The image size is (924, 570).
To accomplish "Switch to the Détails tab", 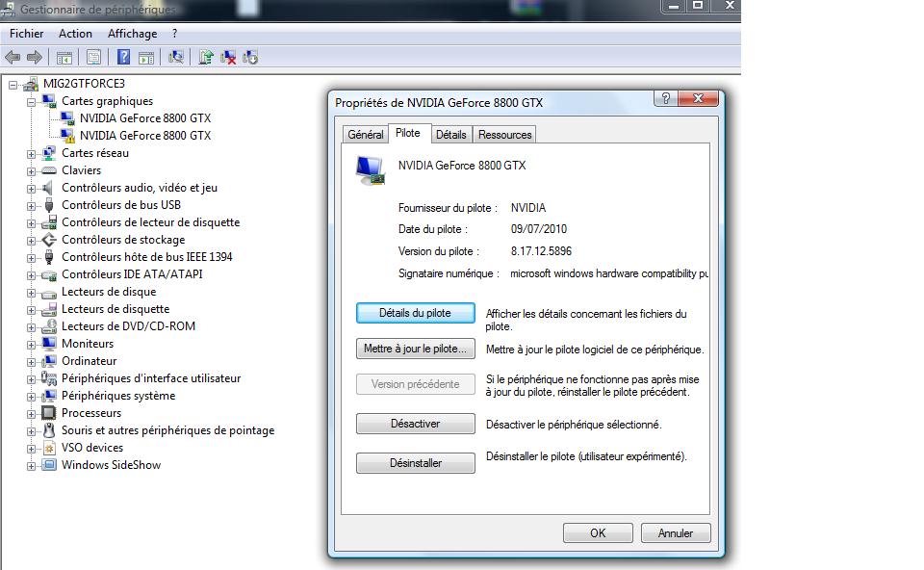I will click(x=450, y=135).
